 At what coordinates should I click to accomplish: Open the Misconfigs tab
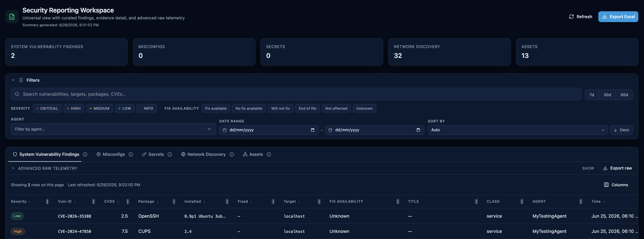pyautogui.click(x=111, y=154)
